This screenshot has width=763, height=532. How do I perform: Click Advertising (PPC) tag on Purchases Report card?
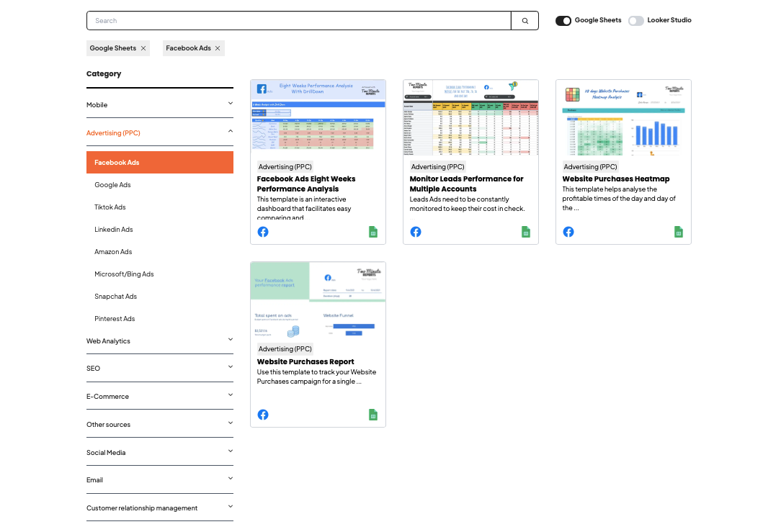click(285, 349)
